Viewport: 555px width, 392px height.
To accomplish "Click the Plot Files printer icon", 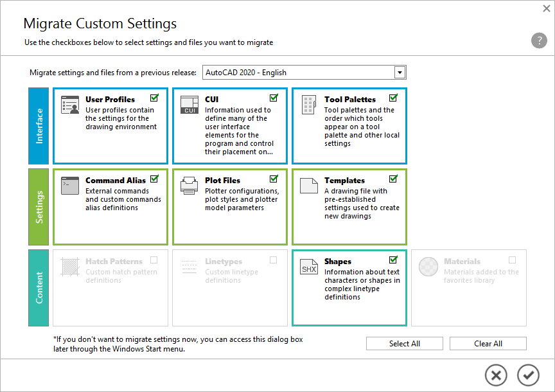I will 189,186.
